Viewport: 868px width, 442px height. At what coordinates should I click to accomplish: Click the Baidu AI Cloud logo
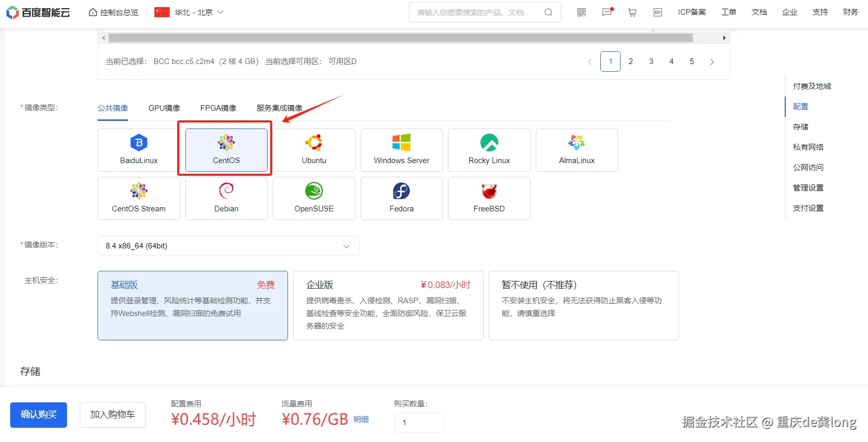[x=38, y=12]
